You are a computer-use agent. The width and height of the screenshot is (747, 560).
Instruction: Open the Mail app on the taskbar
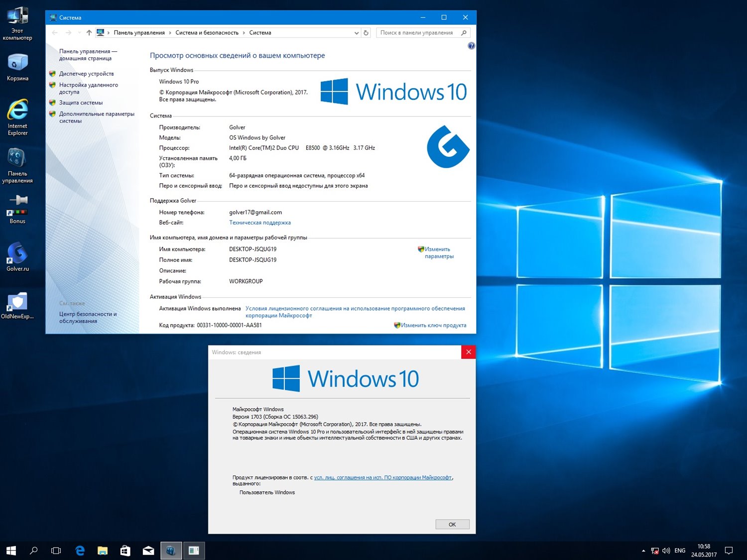pyautogui.click(x=148, y=551)
